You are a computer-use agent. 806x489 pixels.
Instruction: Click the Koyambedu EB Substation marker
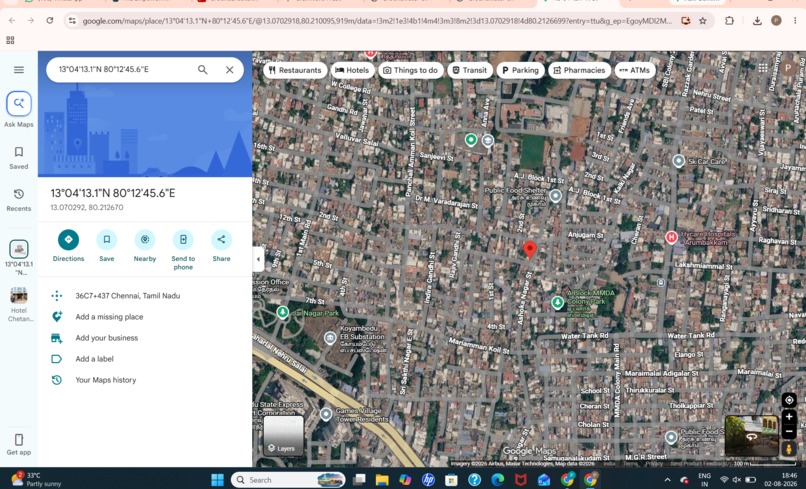tap(330, 337)
